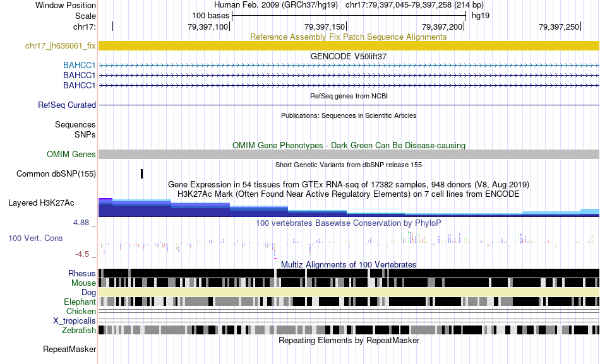Screen dimensions: 600x364
Task: Click the chr17:79,397,045-79,397,258 position text
Action: click(414, 5)
